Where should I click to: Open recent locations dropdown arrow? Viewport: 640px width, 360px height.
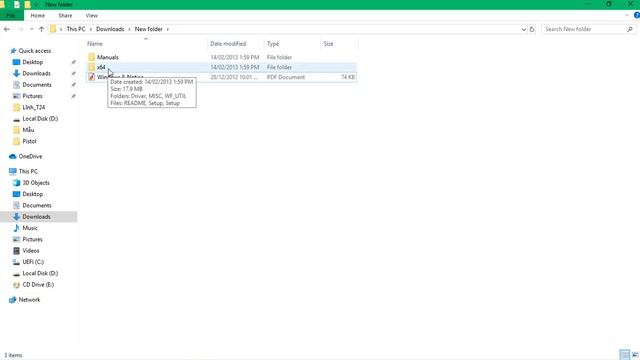(31, 29)
